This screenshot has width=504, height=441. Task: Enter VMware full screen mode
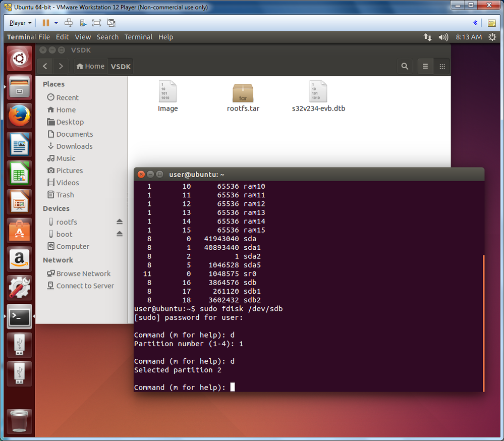pyautogui.click(x=96, y=23)
